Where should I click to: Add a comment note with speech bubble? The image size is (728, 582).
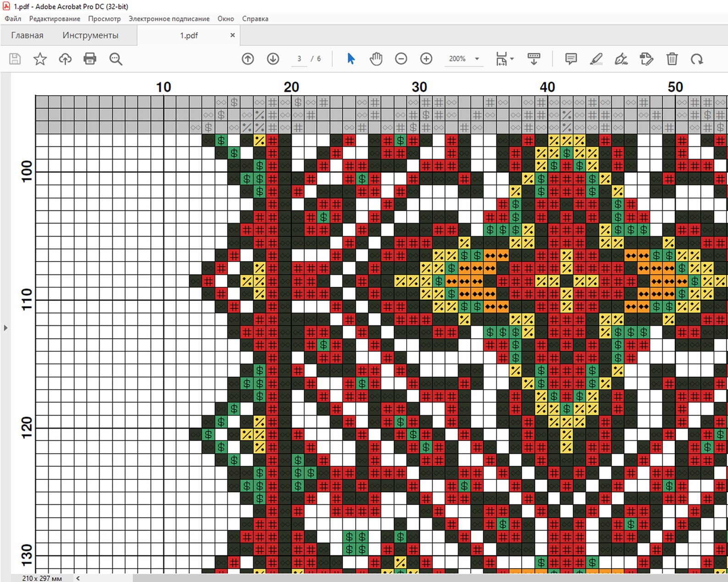(x=571, y=59)
